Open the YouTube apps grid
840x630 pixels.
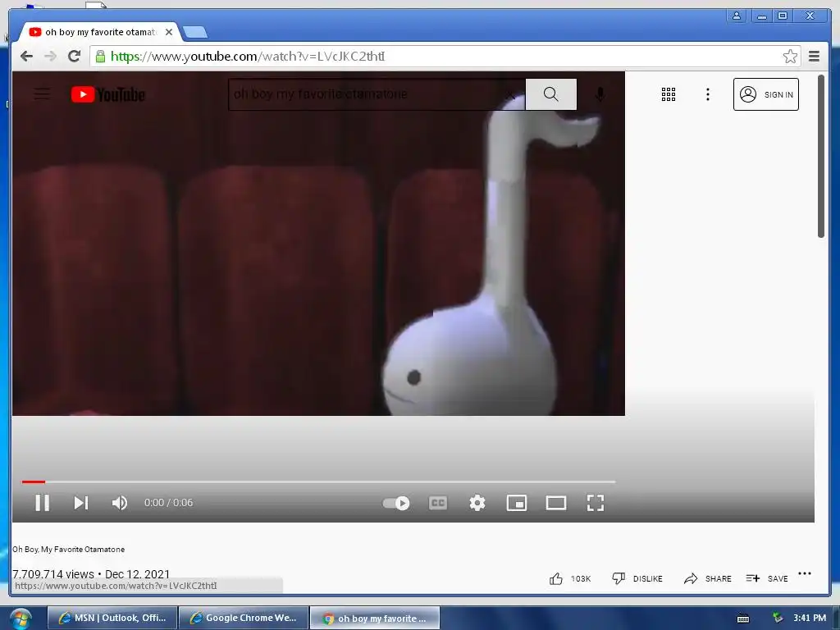(x=668, y=94)
